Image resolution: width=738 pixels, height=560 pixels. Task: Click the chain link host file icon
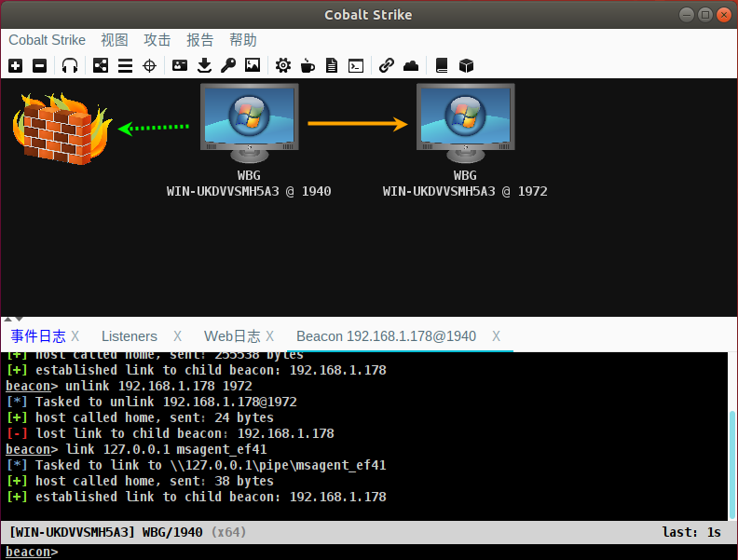[x=387, y=65]
